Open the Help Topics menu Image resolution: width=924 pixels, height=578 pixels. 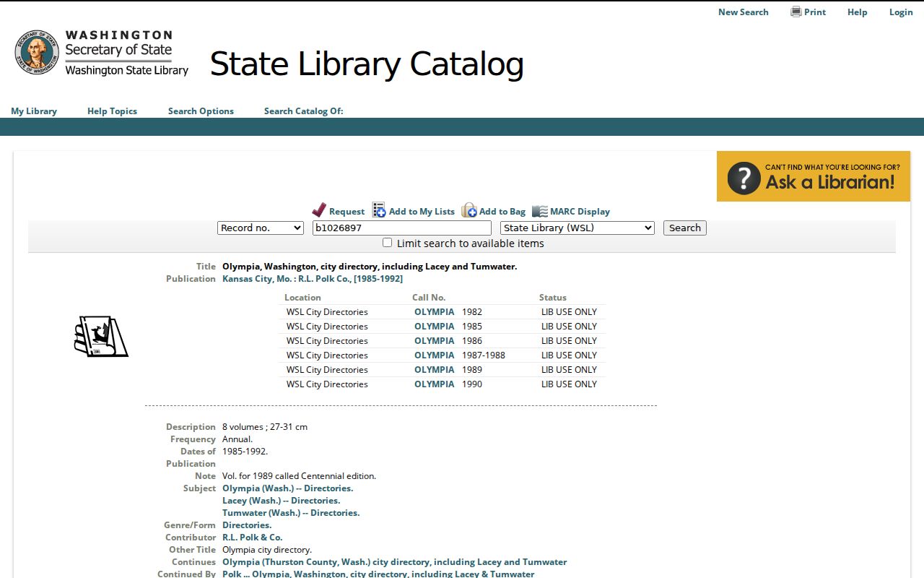[112, 111]
